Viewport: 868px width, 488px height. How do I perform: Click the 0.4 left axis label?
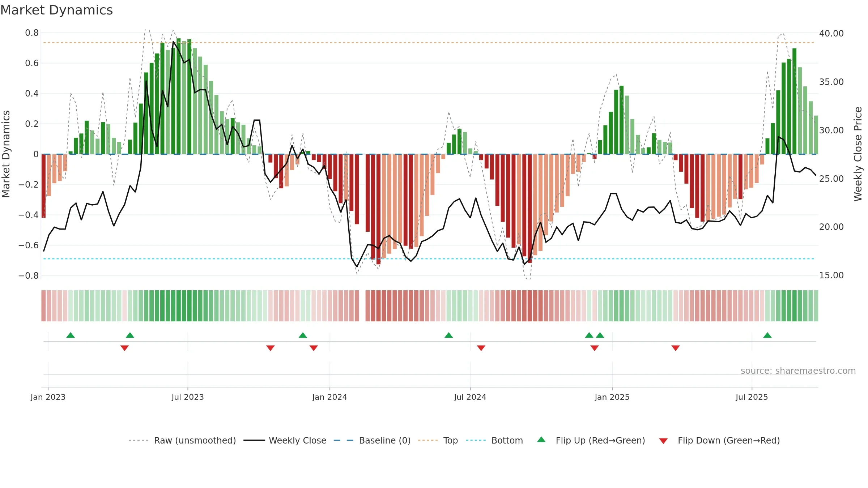[32, 94]
